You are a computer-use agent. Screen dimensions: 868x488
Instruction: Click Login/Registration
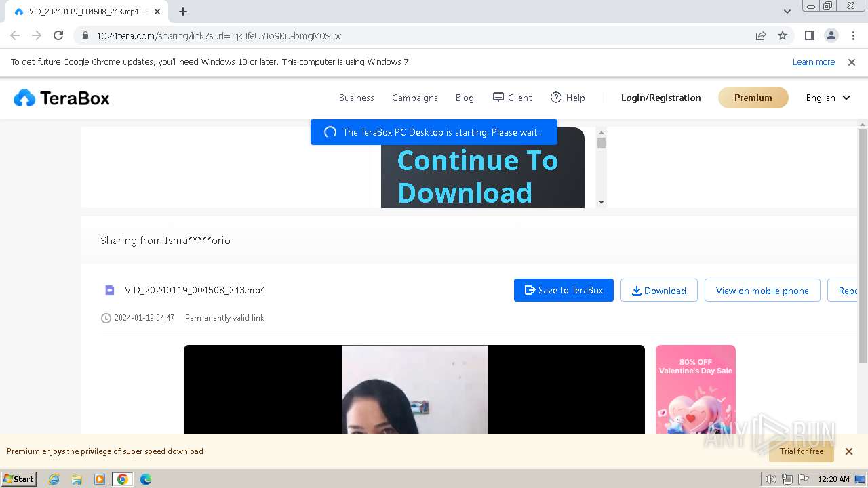tap(661, 98)
